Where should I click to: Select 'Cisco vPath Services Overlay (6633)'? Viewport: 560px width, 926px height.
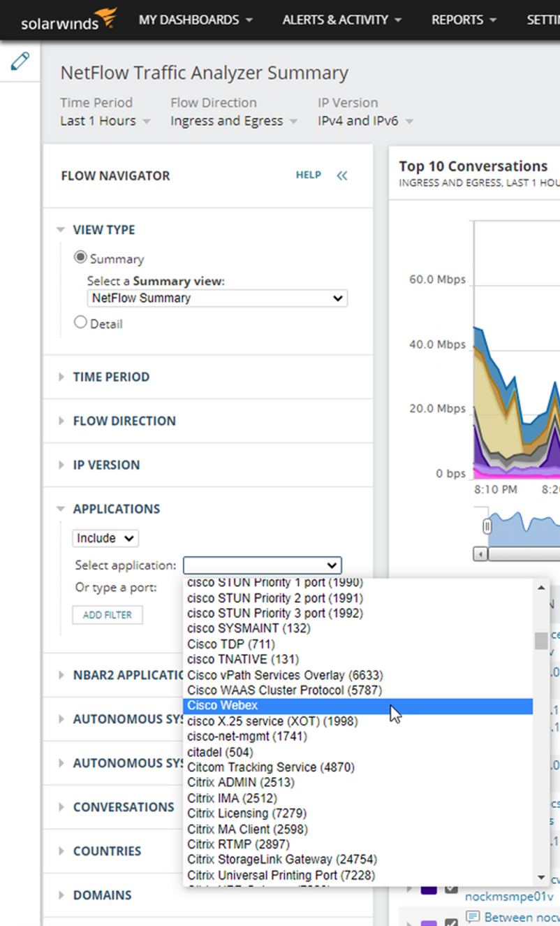click(x=358, y=675)
